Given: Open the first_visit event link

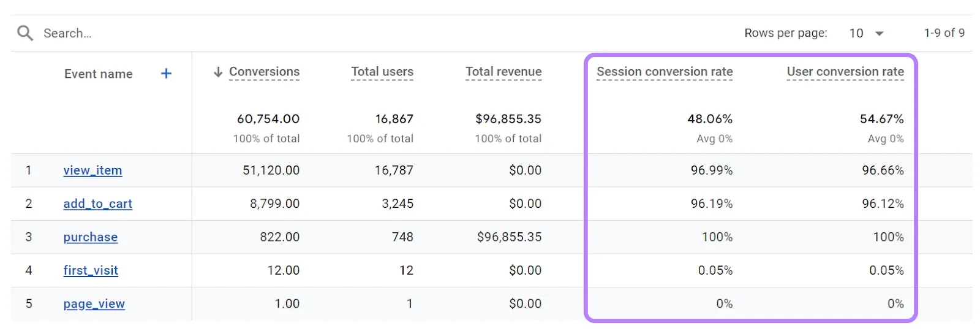Looking at the screenshot, I should 91,270.
